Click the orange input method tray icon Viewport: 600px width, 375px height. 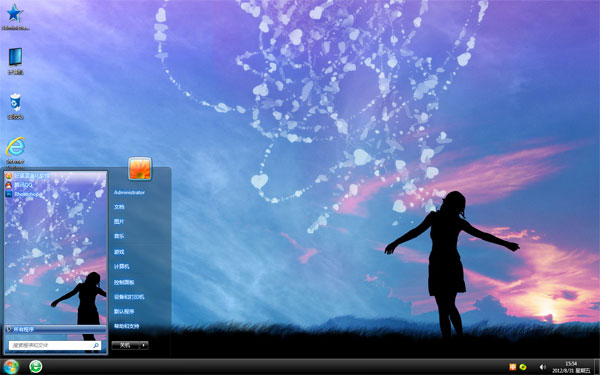tap(513, 367)
